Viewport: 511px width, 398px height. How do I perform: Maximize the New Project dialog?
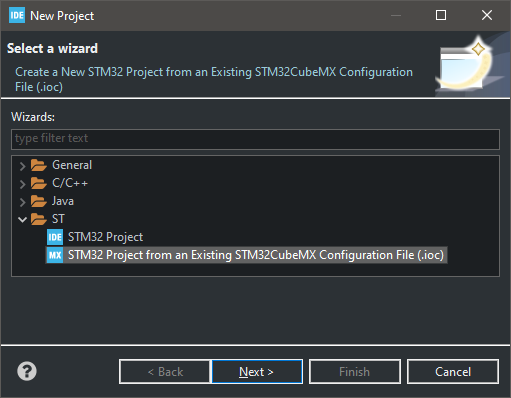[x=441, y=15]
